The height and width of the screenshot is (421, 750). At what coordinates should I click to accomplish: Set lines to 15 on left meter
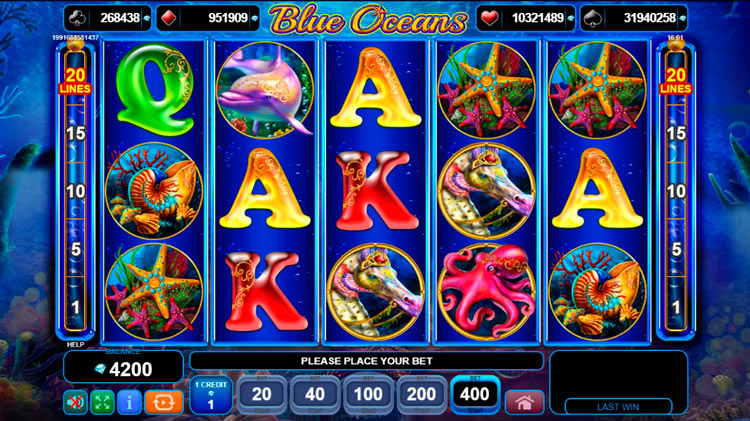tap(76, 133)
